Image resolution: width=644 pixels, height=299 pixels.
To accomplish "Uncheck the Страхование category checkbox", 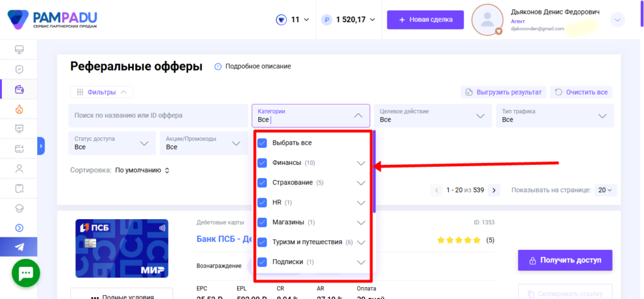I will [262, 183].
